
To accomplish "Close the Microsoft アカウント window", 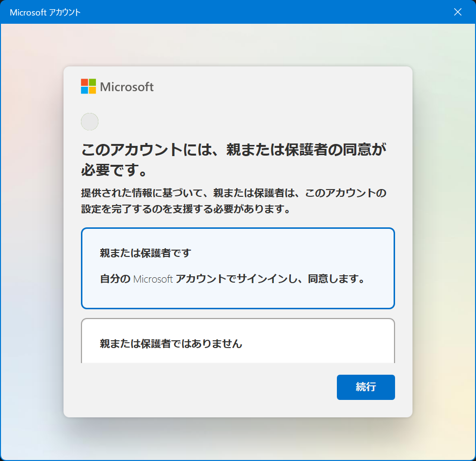I will 458,12.
